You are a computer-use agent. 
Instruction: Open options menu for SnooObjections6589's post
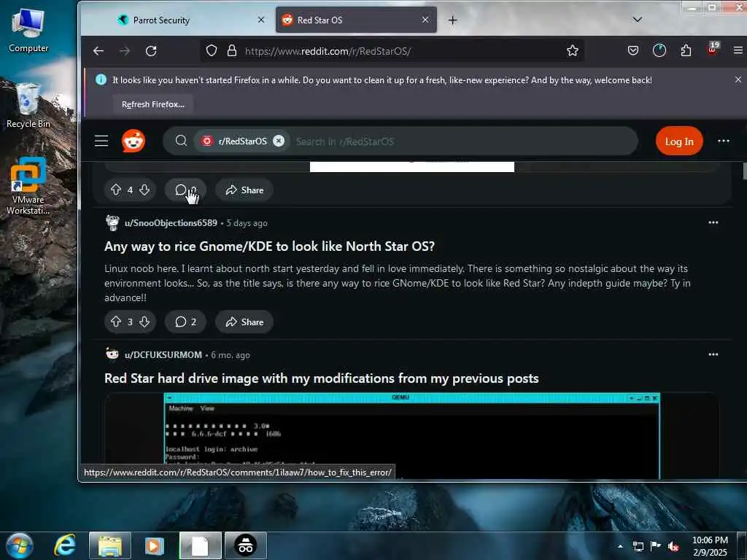713,222
